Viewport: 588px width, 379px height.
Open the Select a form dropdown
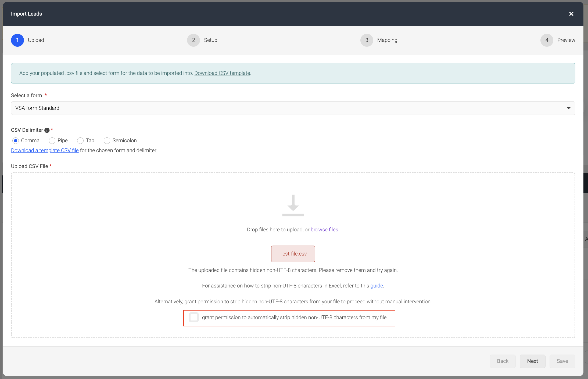[293, 108]
